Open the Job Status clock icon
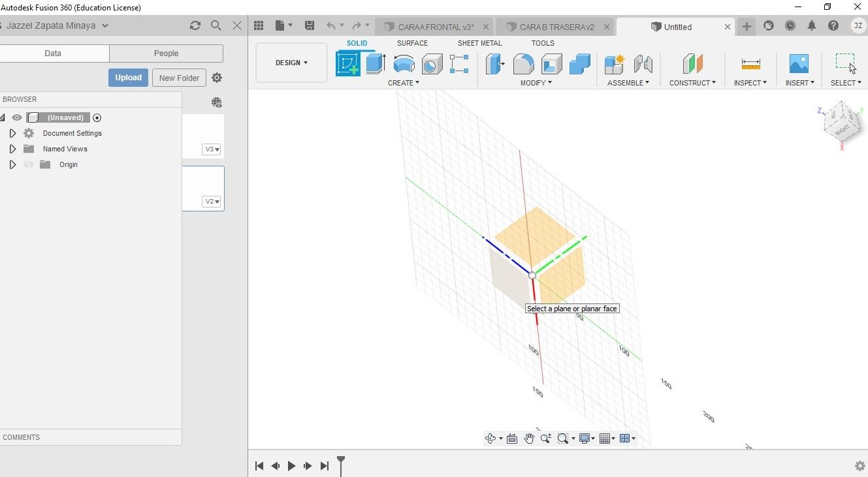Image resolution: width=868 pixels, height=477 pixels. click(x=790, y=25)
